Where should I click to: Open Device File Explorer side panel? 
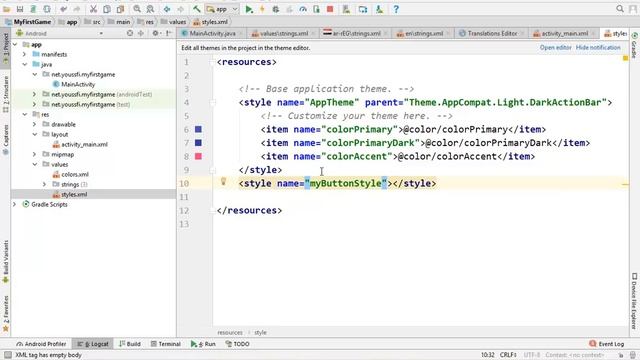coord(634,301)
